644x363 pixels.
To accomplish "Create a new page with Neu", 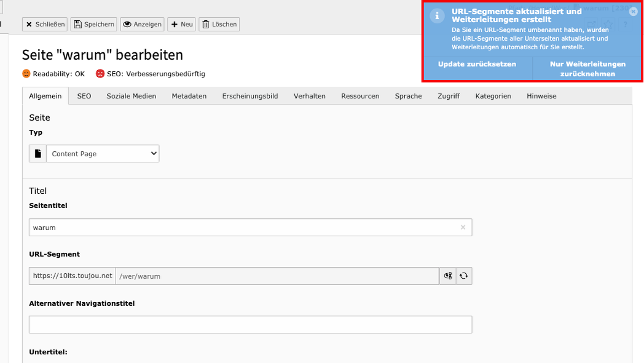I will point(181,24).
